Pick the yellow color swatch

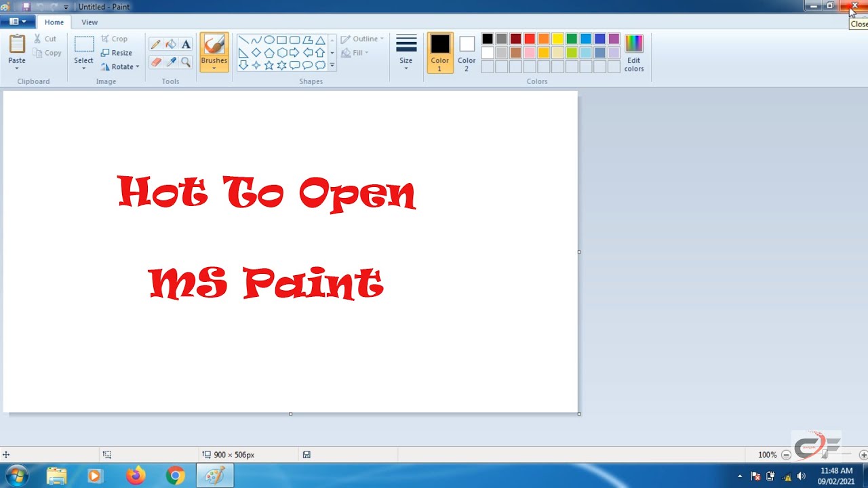coord(557,39)
